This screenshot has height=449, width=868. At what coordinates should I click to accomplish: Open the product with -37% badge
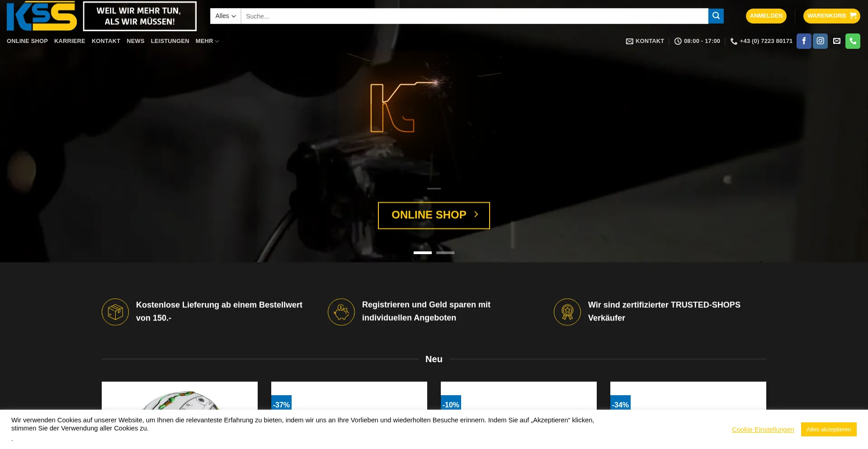[x=349, y=396]
